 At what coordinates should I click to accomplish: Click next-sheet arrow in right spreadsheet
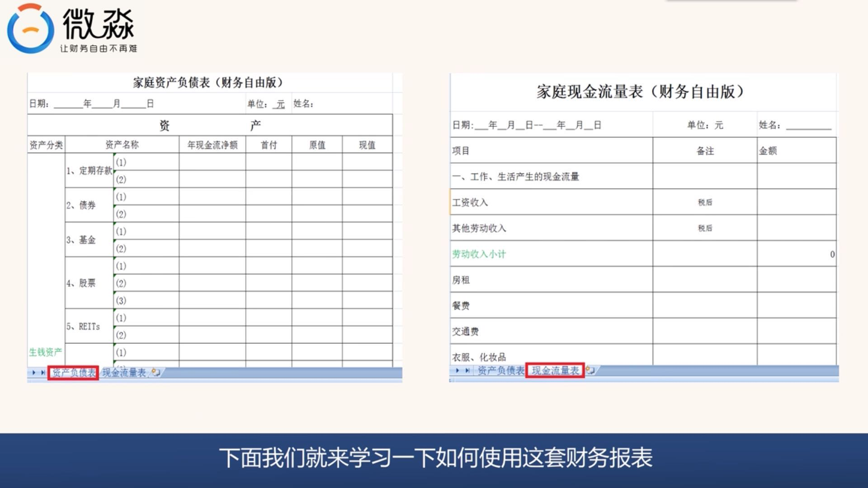pyautogui.click(x=458, y=371)
